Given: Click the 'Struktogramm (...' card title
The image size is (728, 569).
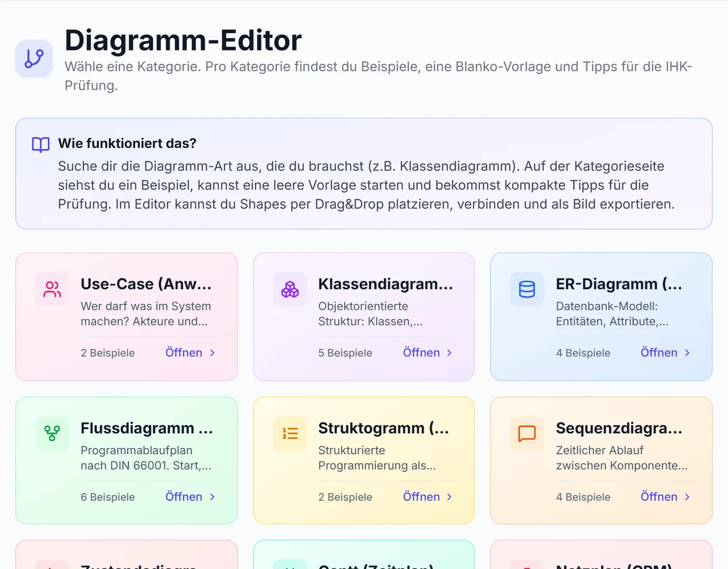Looking at the screenshot, I should [384, 428].
